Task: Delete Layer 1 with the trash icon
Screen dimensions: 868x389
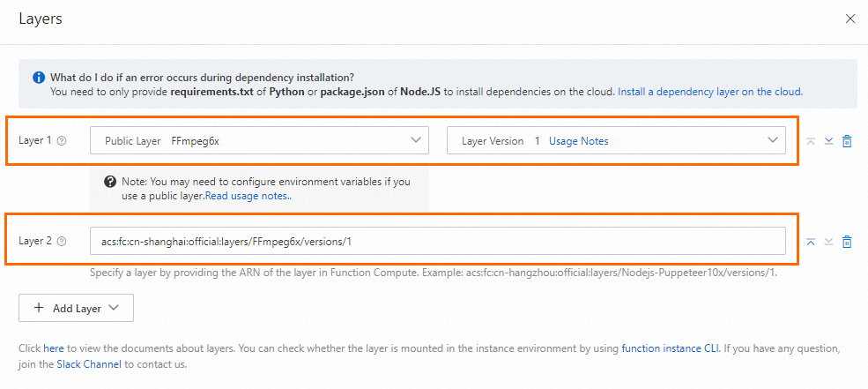Action: [847, 141]
